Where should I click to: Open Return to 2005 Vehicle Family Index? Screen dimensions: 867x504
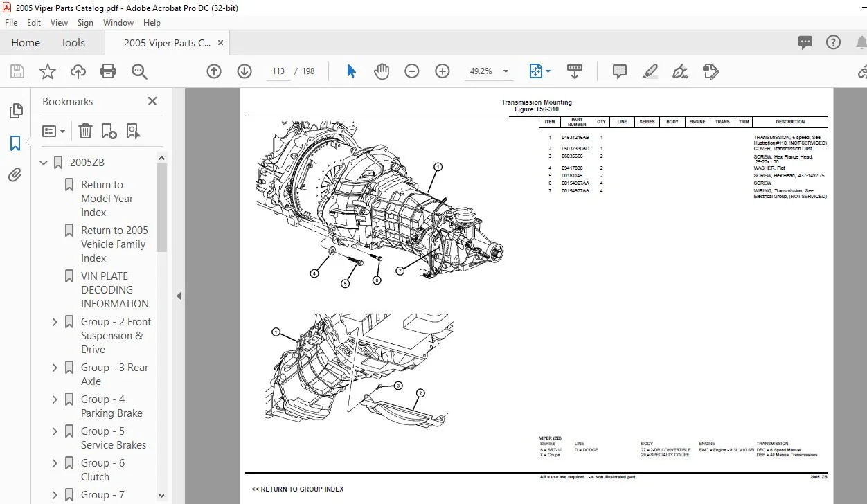tap(114, 244)
